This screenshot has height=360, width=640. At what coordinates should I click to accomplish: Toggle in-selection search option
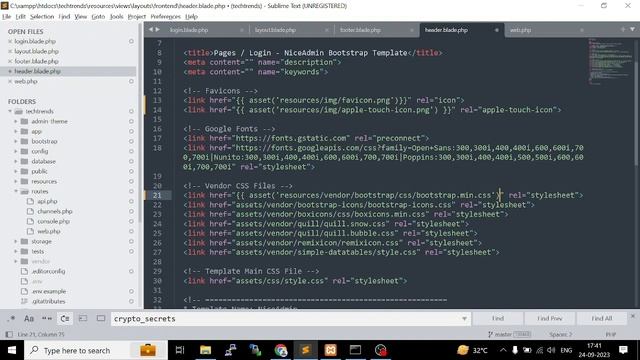point(83,318)
